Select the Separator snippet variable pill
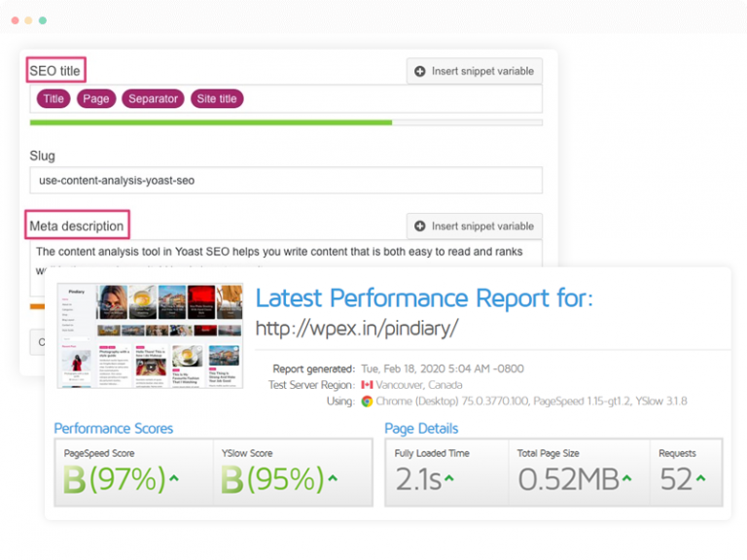The image size is (747, 560). 153,98
